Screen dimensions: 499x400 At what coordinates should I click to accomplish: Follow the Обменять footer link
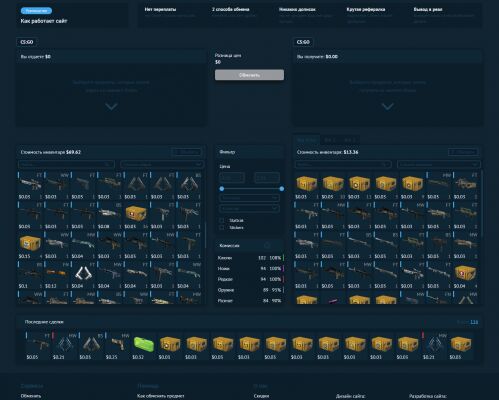click(31, 396)
